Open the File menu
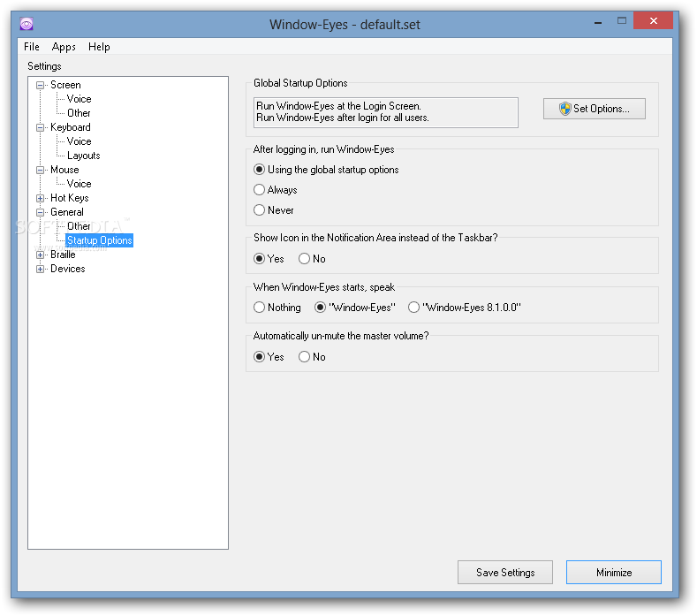Viewport: 697px width, 616px height. (32, 47)
